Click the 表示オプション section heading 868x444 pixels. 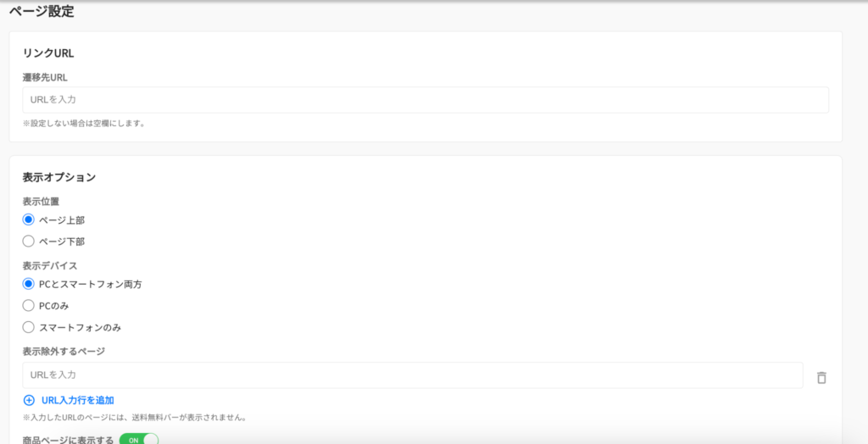tap(58, 177)
